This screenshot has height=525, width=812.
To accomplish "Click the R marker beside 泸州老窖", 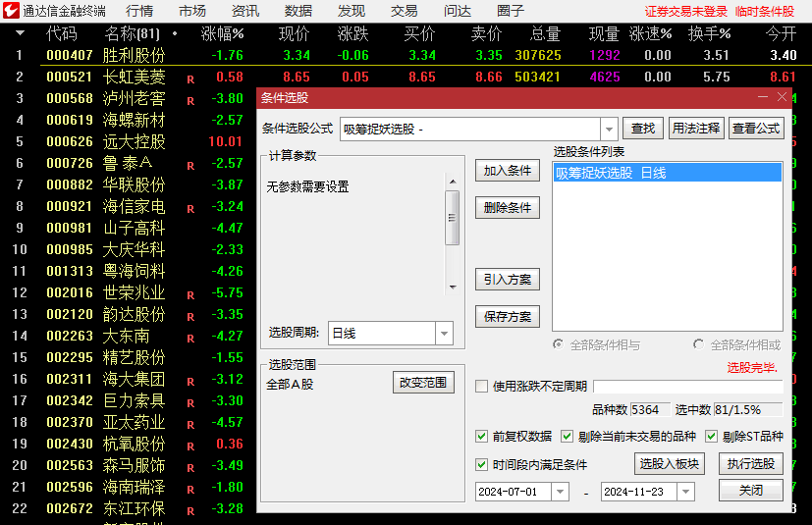I will click(x=190, y=101).
